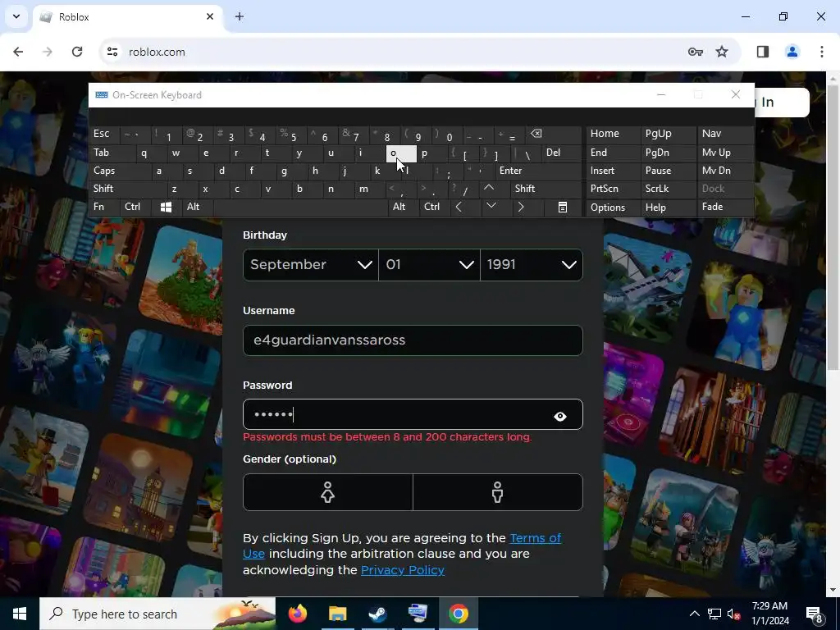The width and height of the screenshot is (840, 630).
Task: Click the Help key on the on-screen keyboard
Action: tap(668, 208)
